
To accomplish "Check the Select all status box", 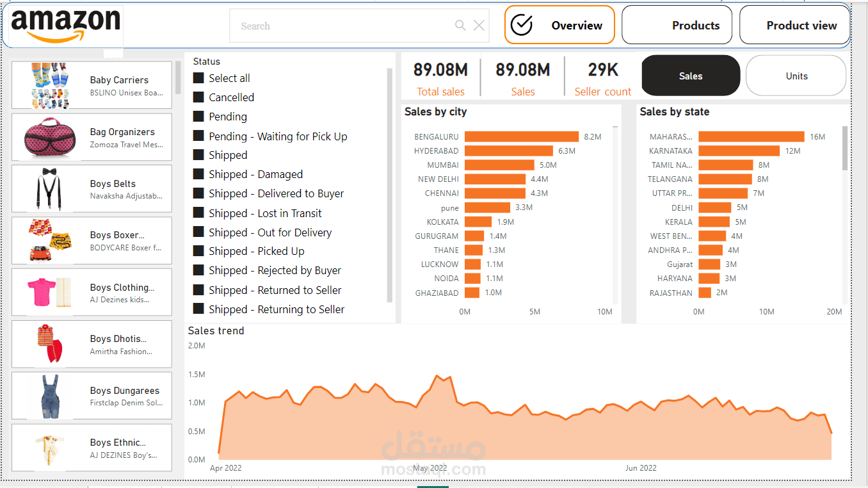I will click(198, 78).
